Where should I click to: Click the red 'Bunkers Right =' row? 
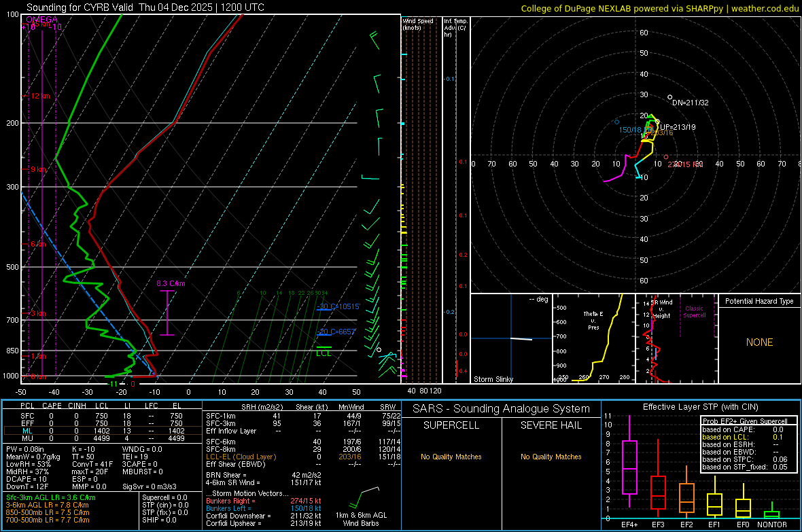pyautogui.click(x=264, y=501)
